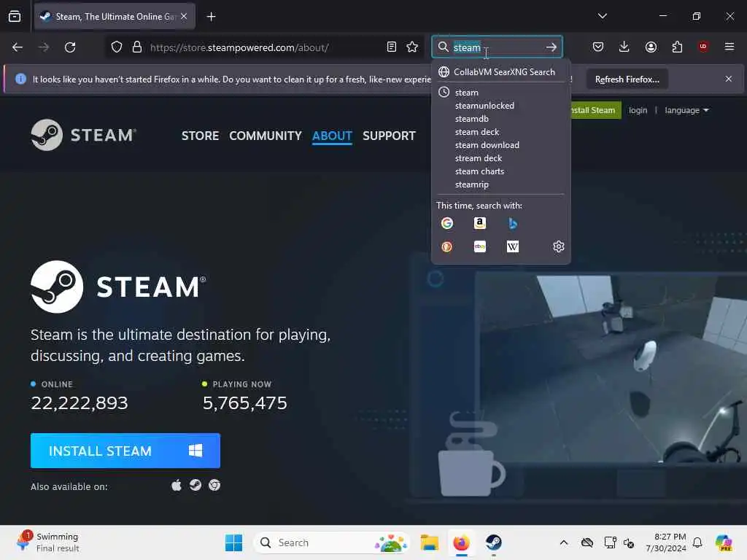Image resolution: width=747 pixels, height=560 pixels.
Task: Open the Pocket save icon
Action: [598, 47]
